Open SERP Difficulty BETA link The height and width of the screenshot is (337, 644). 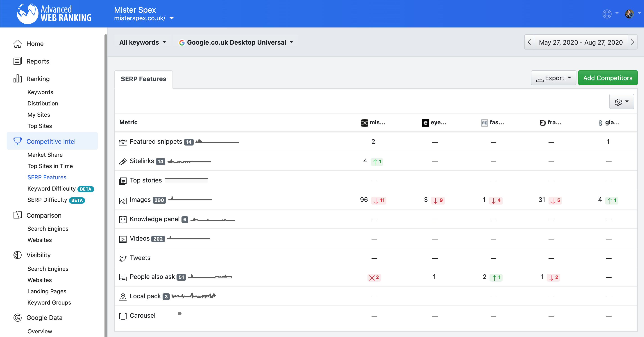point(56,200)
